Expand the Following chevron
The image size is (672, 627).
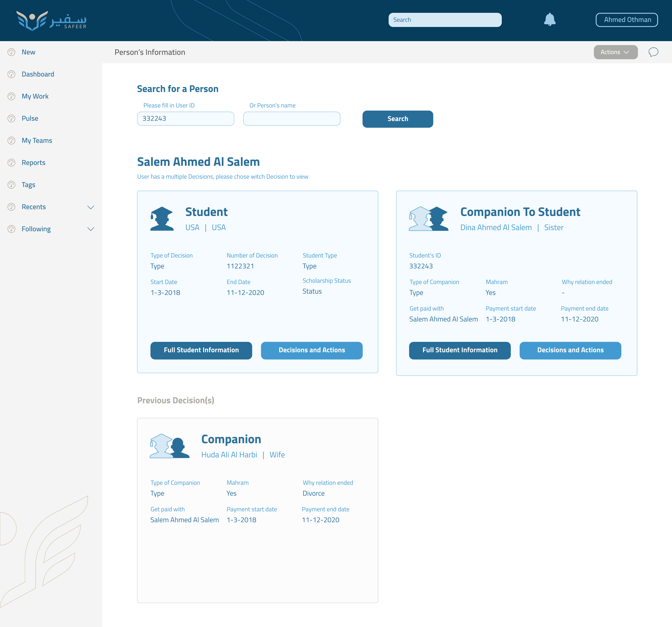click(x=91, y=229)
